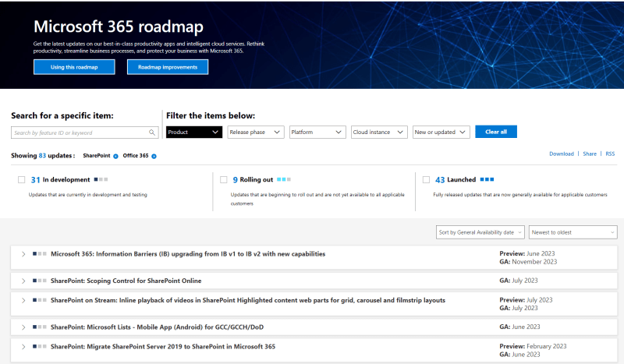Open the Product filter dropdown
Screen dimensions: 624x364
click(193, 132)
